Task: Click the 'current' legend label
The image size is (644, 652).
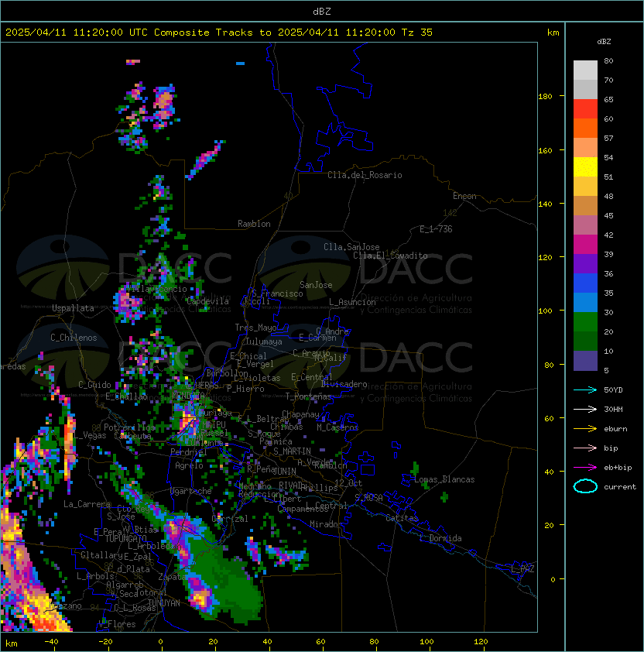Action: coord(620,487)
